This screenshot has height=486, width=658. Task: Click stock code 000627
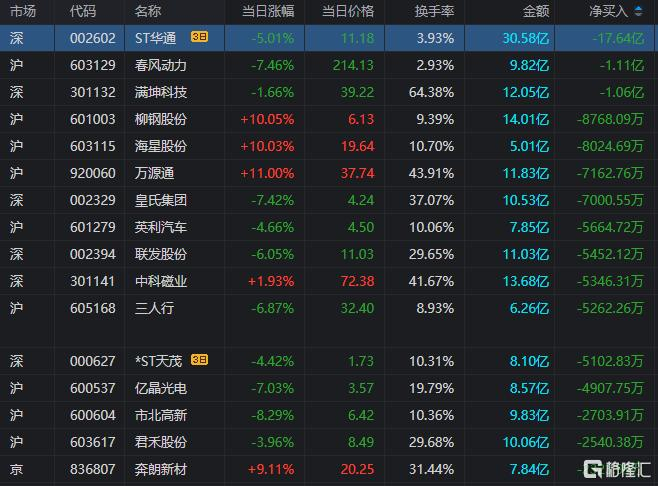coord(92,361)
